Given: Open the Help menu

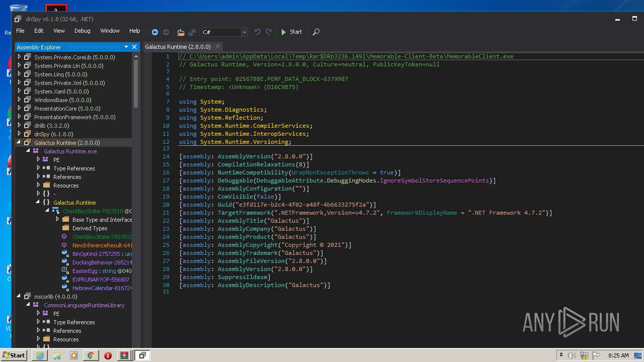Looking at the screenshot, I should 134,31.
